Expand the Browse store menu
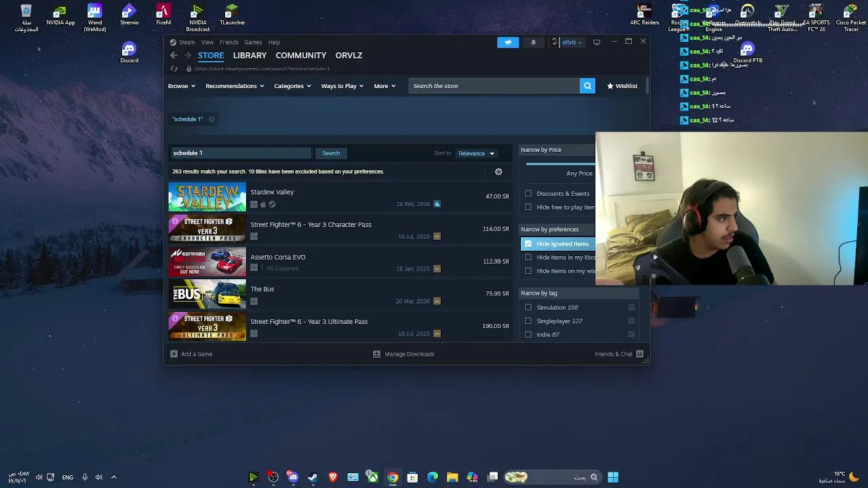868x488 pixels. click(182, 86)
